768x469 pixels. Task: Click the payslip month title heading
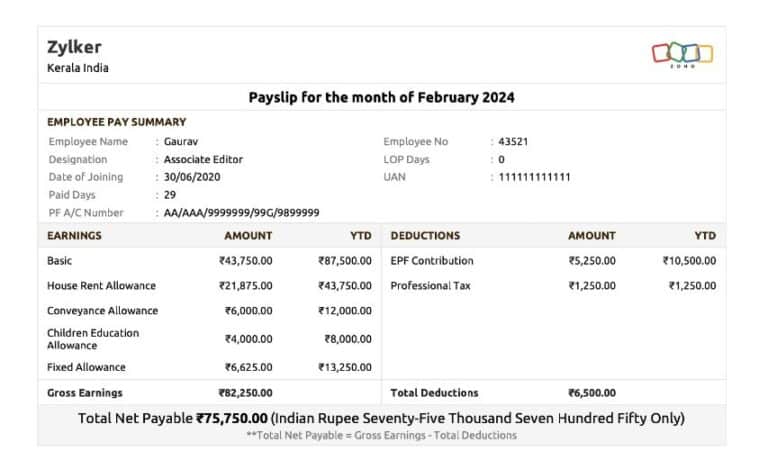pyautogui.click(x=381, y=98)
